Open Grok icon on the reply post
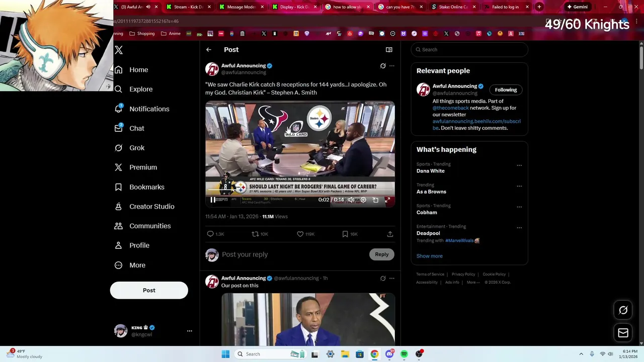Viewport: 644px width, 362px height. click(383, 279)
